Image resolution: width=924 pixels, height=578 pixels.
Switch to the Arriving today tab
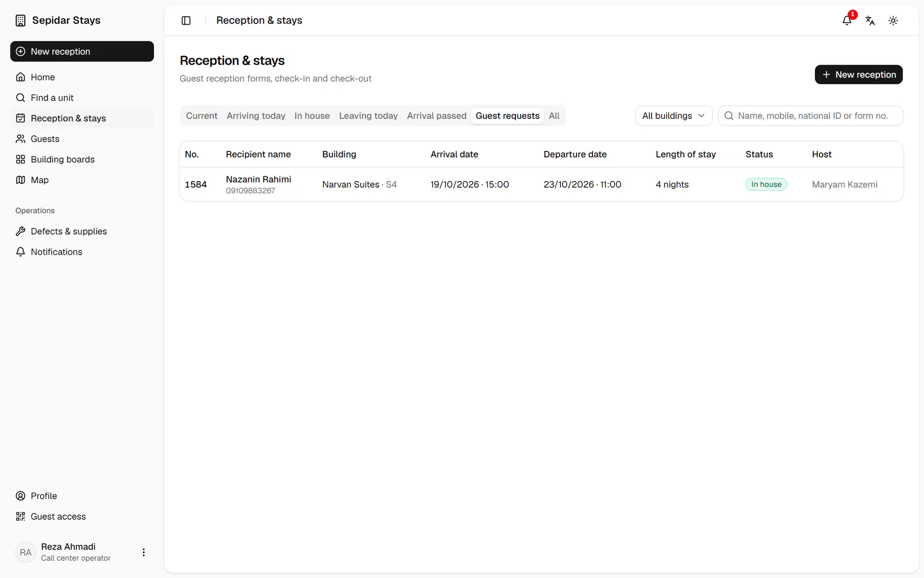(256, 116)
